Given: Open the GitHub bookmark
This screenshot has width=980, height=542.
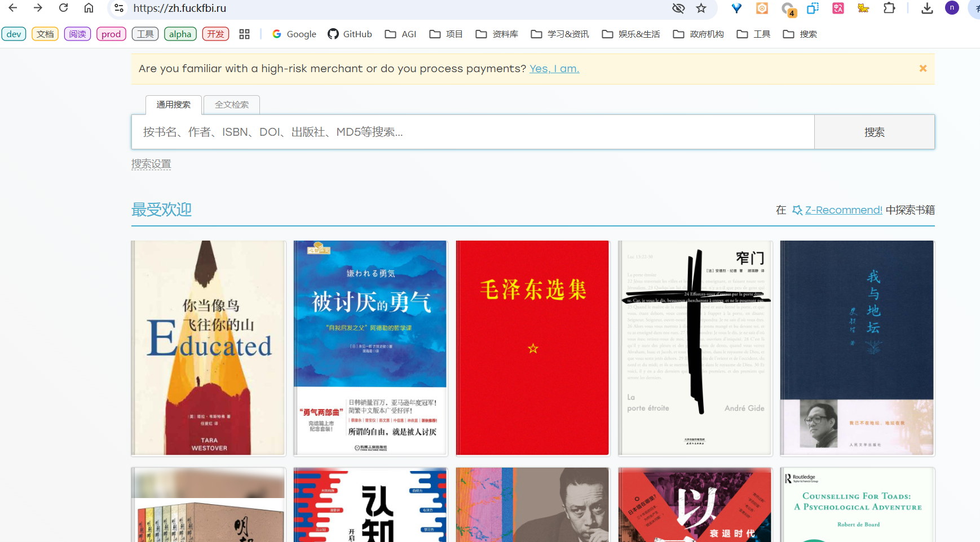Looking at the screenshot, I should (350, 34).
